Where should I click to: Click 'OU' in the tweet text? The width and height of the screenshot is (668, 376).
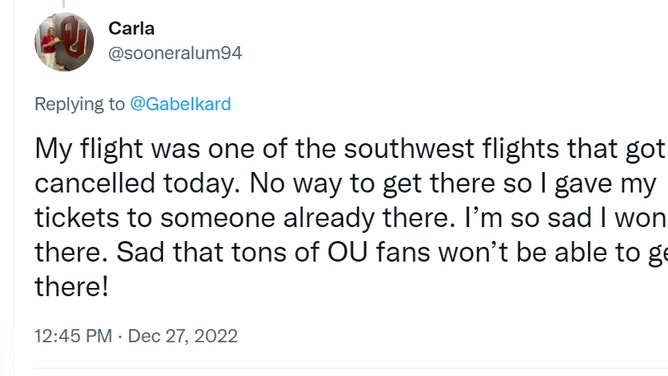[x=347, y=252]
